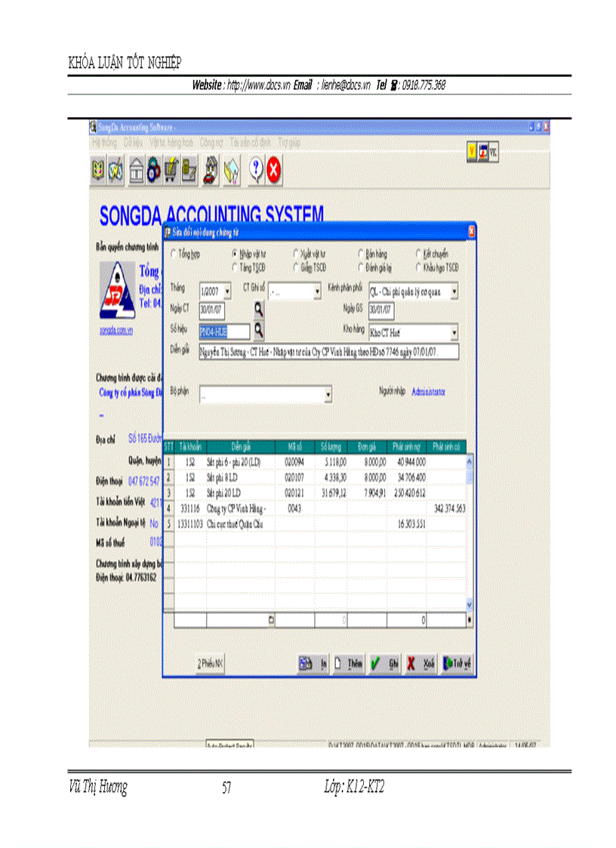Viewport: 616px width, 848px height.
Task: Click the red X exit toolbar icon
Action: coord(274,172)
